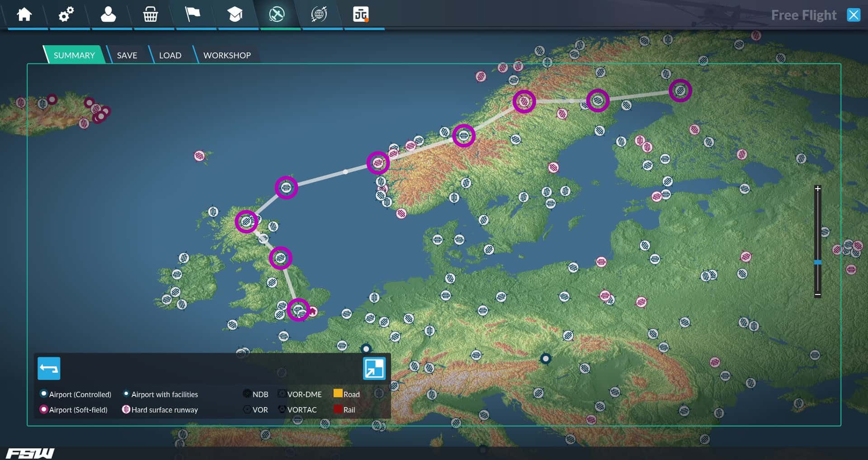
Task: Click the blue back arrow button
Action: 49,368
